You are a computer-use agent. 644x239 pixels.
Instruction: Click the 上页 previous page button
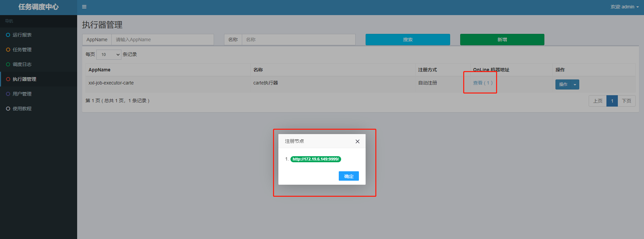pyautogui.click(x=598, y=101)
